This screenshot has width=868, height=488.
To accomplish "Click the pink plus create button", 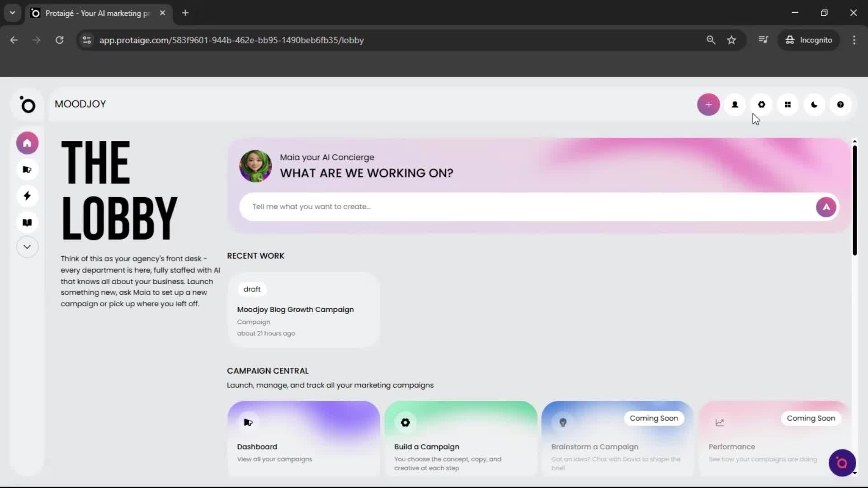I will click(708, 104).
